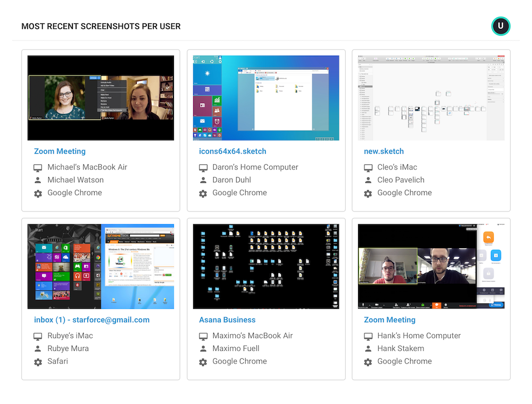This screenshot has width=532, height=404.
Task: Click the person icon beside Michael Watson
Action: tap(38, 180)
